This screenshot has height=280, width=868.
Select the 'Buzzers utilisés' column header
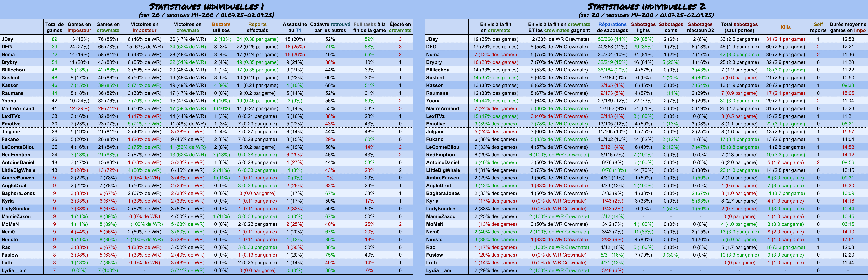pos(221,27)
